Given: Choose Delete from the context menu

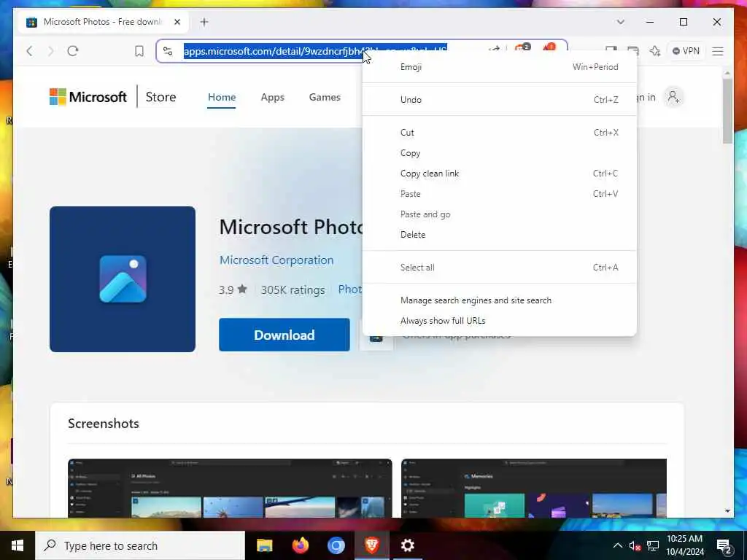Looking at the screenshot, I should tap(499, 234).
